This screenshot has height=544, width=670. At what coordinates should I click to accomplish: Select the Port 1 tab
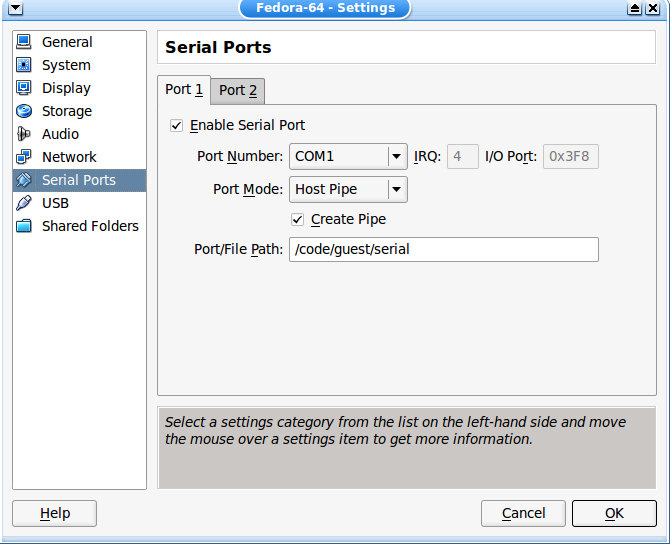pos(184,89)
